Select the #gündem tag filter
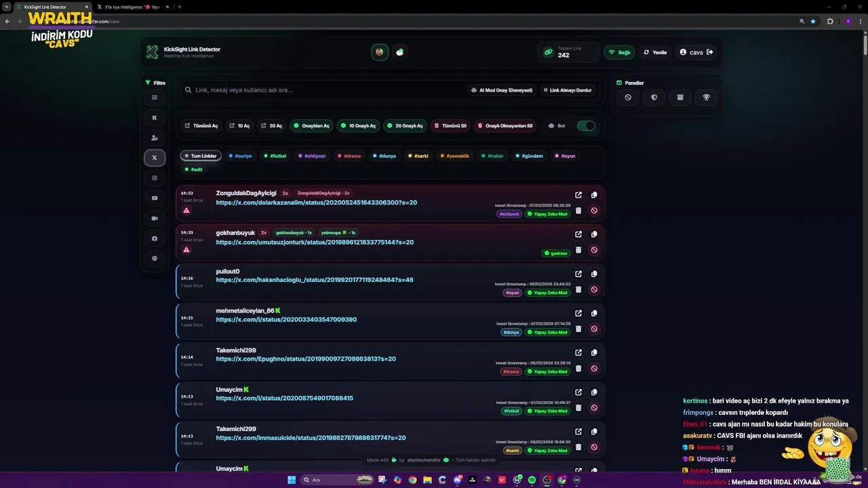Viewport: 868px width, 488px height. pyautogui.click(x=530, y=156)
